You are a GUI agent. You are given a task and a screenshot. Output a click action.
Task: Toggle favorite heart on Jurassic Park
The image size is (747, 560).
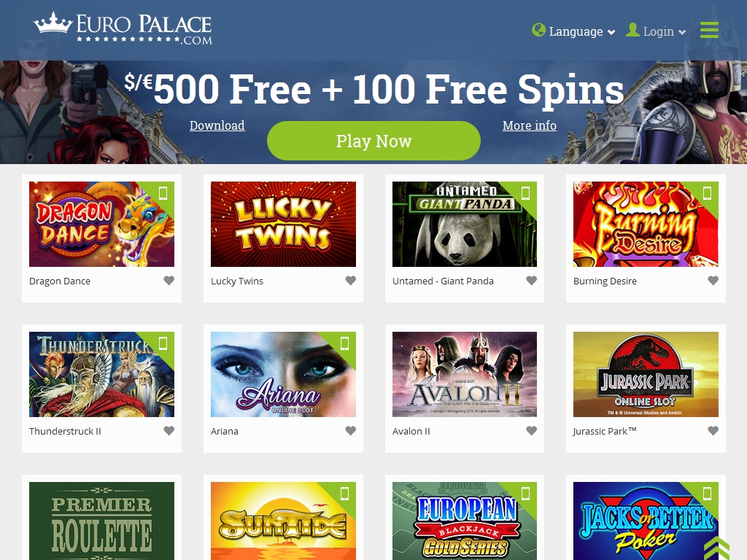click(713, 430)
